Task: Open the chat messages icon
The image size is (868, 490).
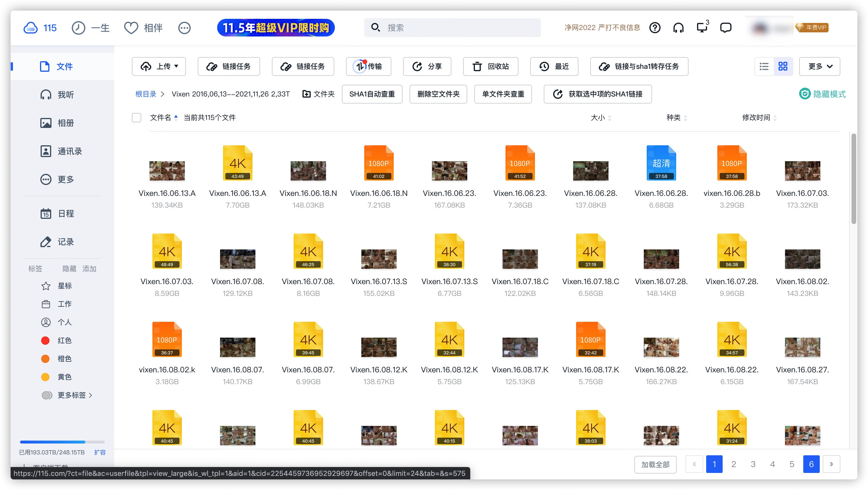Action: pos(726,28)
